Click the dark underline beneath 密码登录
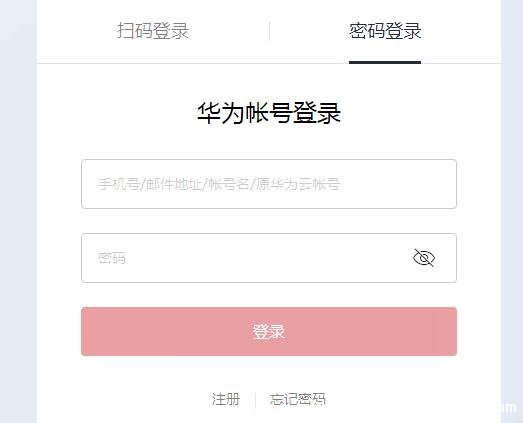 click(385, 62)
